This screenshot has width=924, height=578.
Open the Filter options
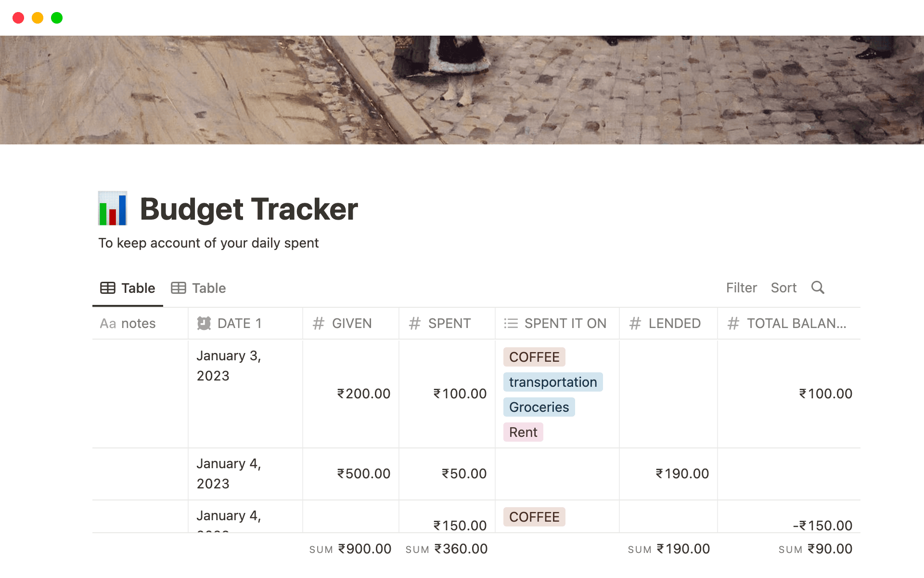click(741, 288)
